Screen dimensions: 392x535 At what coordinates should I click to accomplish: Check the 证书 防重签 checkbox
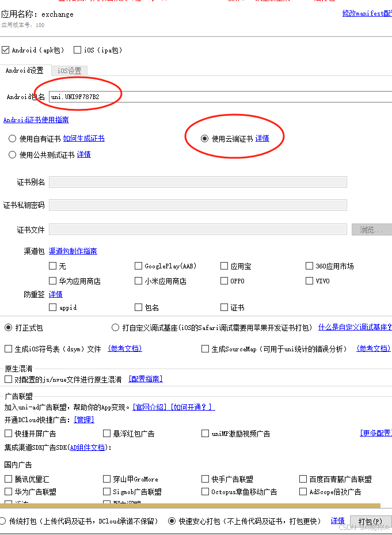coord(224,307)
